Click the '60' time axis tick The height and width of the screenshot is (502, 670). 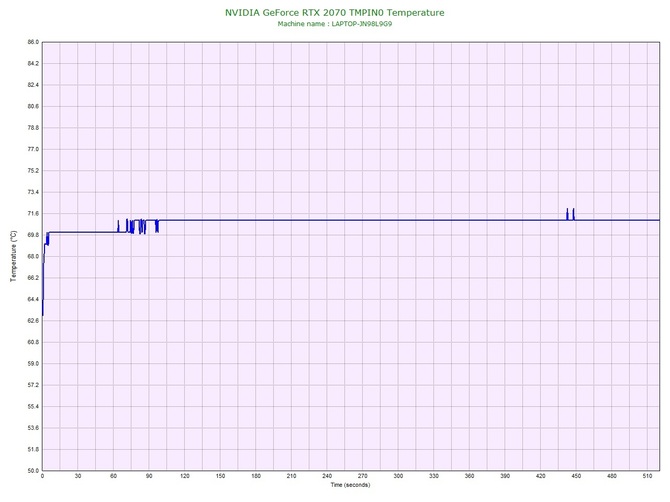pyautogui.click(x=113, y=476)
